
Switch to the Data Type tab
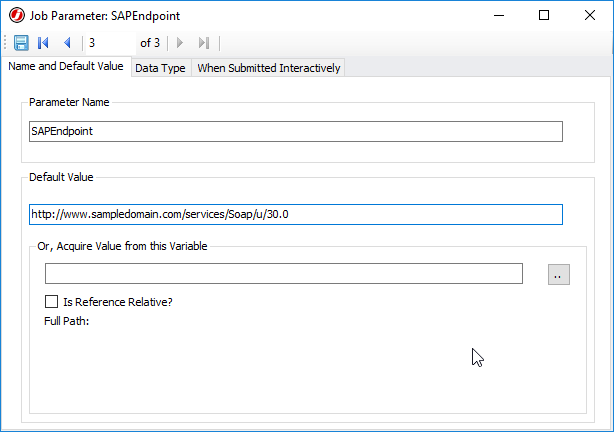(x=160, y=68)
